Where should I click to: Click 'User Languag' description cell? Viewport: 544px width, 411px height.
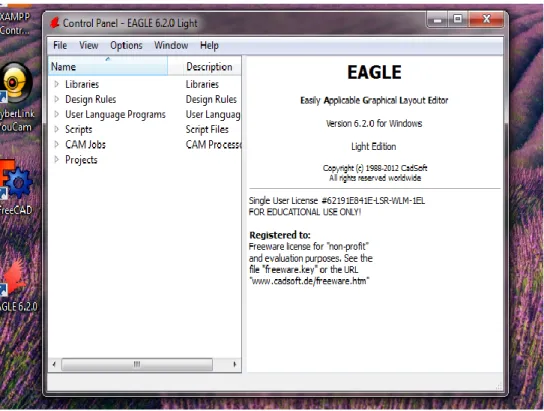click(213, 114)
